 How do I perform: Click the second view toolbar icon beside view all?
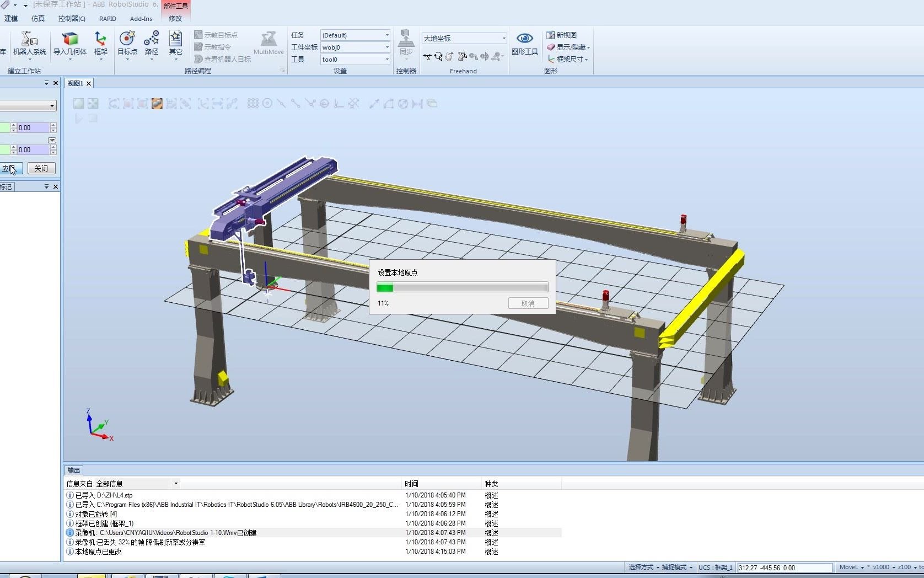(x=93, y=104)
